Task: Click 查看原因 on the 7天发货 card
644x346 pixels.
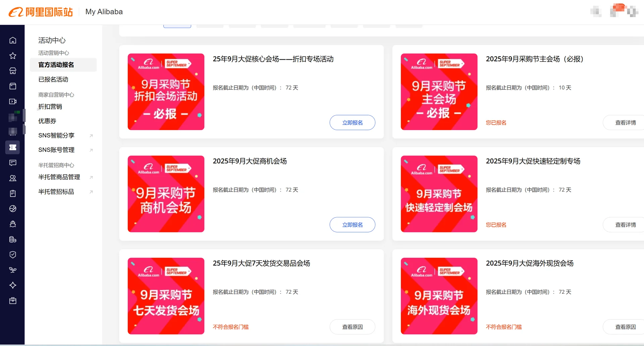Action: point(352,327)
